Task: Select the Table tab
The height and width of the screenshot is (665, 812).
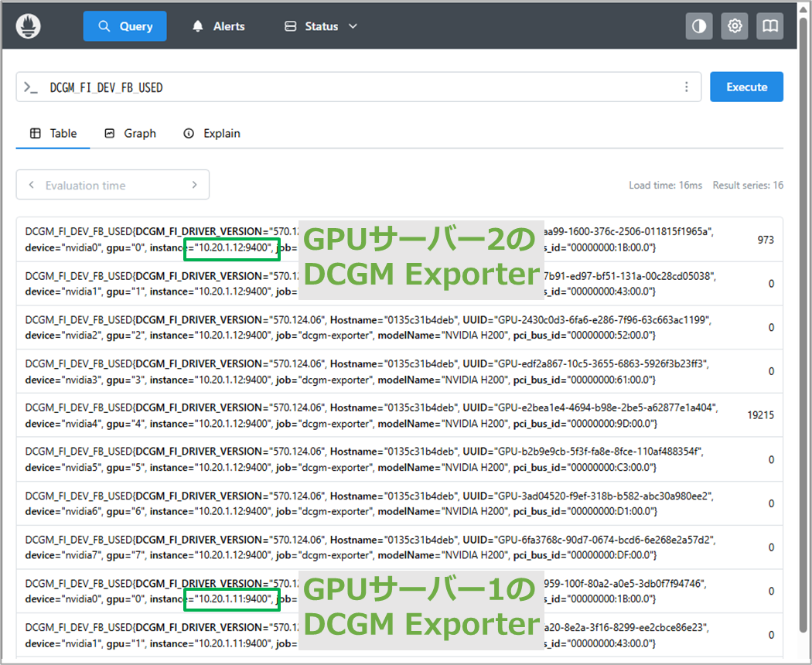Action: point(53,133)
